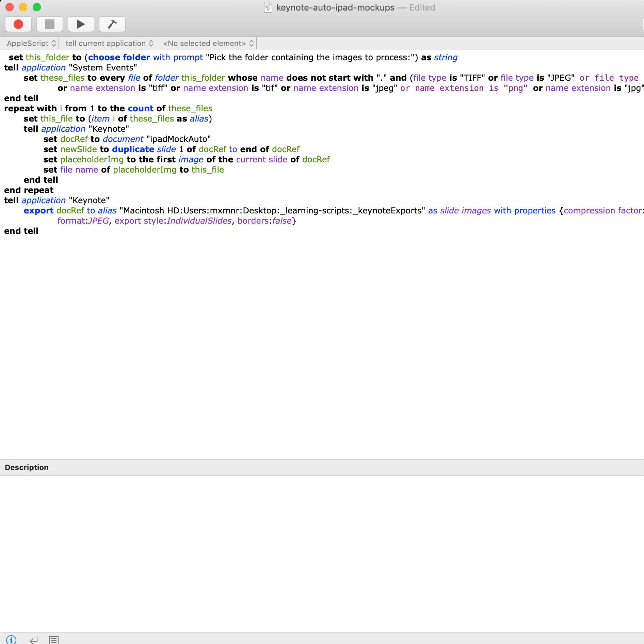Click the "ipadMockAuto" document name
644x644 pixels.
click(x=179, y=139)
